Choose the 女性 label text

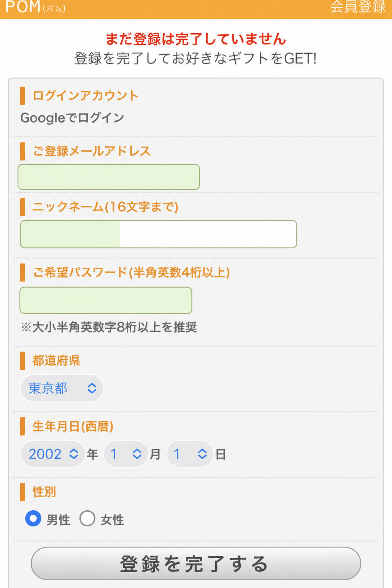pos(112,520)
